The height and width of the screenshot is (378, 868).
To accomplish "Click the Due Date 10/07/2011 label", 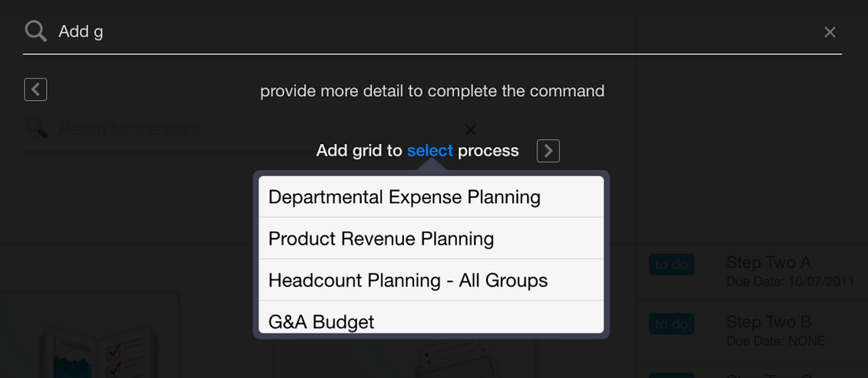I will (x=790, y=282).
